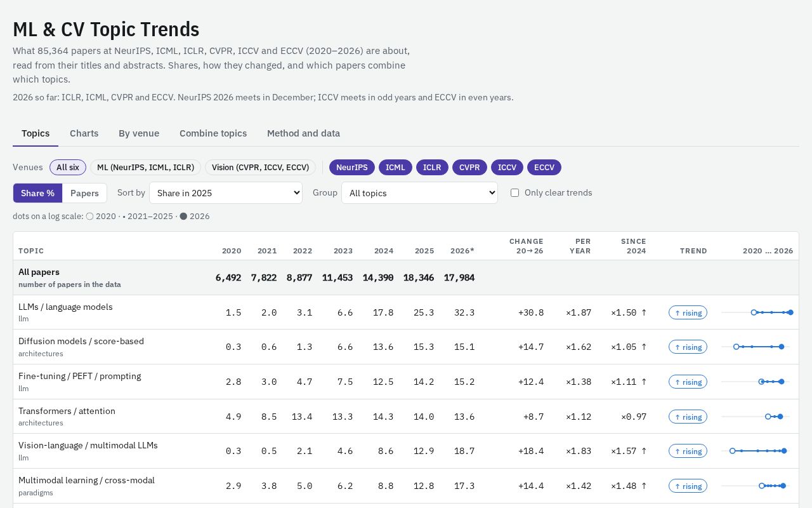Click the +30.8 change value
The width and height of the screenshot is (812, 508).
(x=531, y=312)
